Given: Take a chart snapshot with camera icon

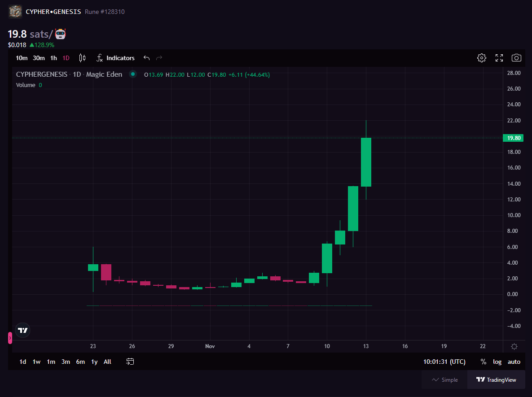Looking at the screenshot, I should 516,58.
